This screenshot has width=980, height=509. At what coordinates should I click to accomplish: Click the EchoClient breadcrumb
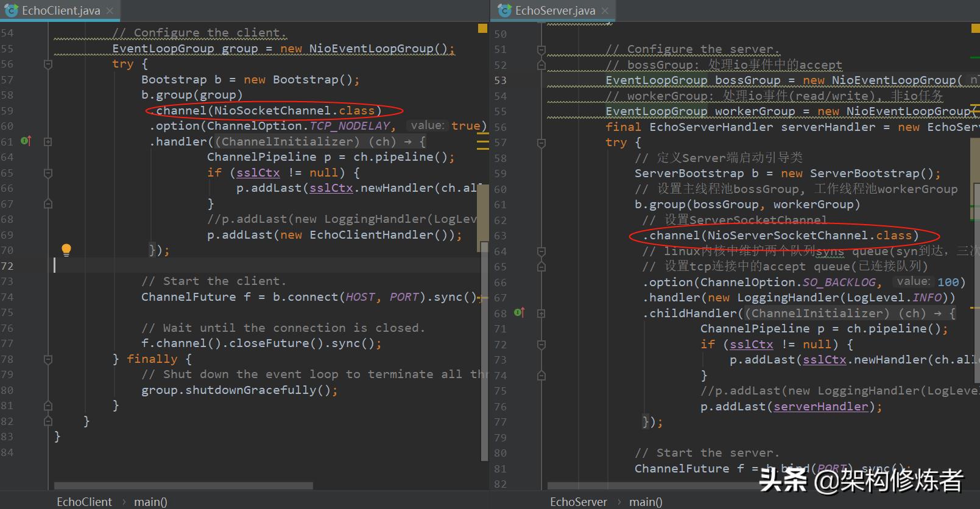pos(84,502)
